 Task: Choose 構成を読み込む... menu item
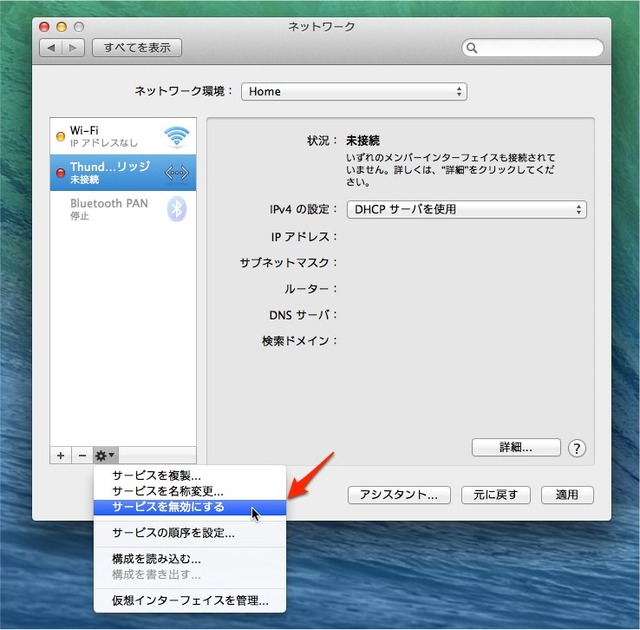(190, 559)
